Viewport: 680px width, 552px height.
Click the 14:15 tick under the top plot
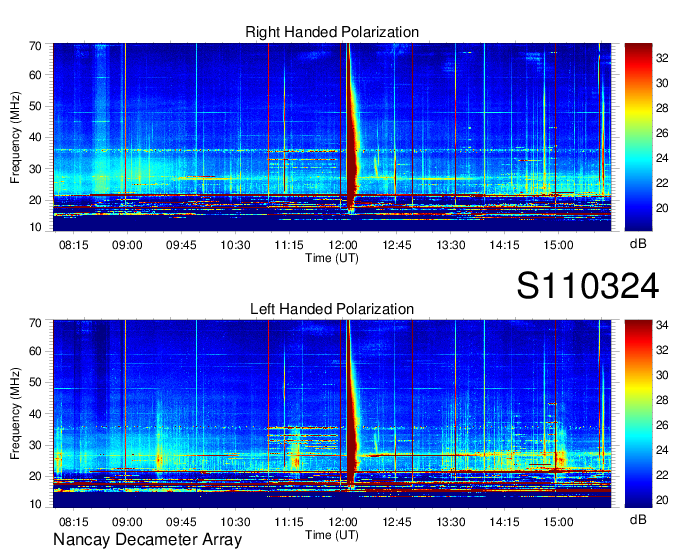tap(504, 245)
